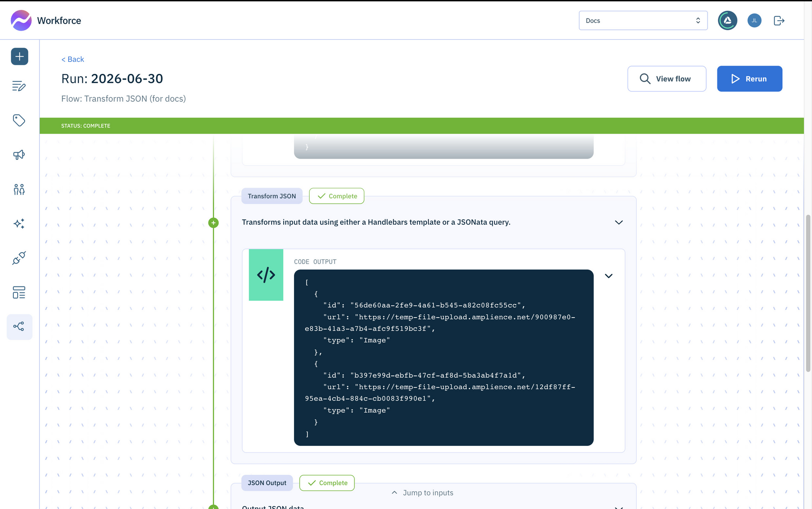Open the megaphone campaigns sidebar icon

pyautogui.click(x=19, y=155)
